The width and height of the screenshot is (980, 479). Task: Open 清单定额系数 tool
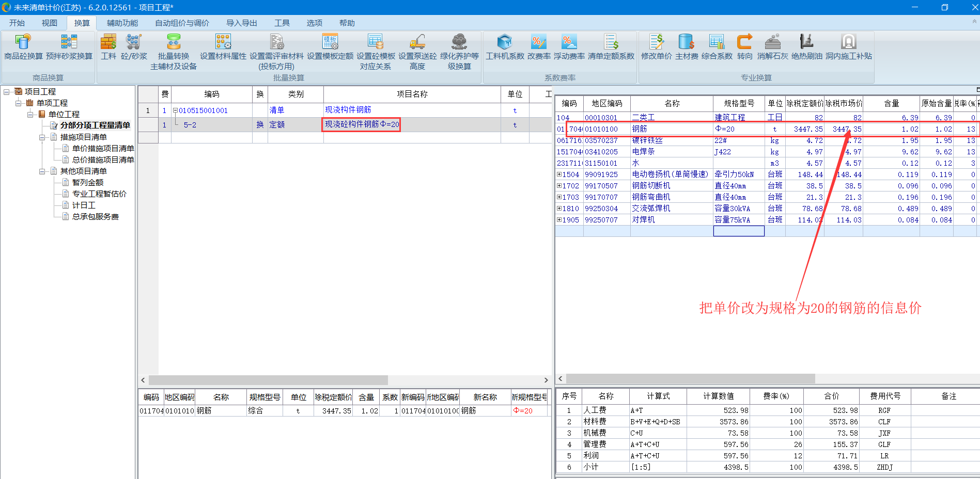coord(611,47)
